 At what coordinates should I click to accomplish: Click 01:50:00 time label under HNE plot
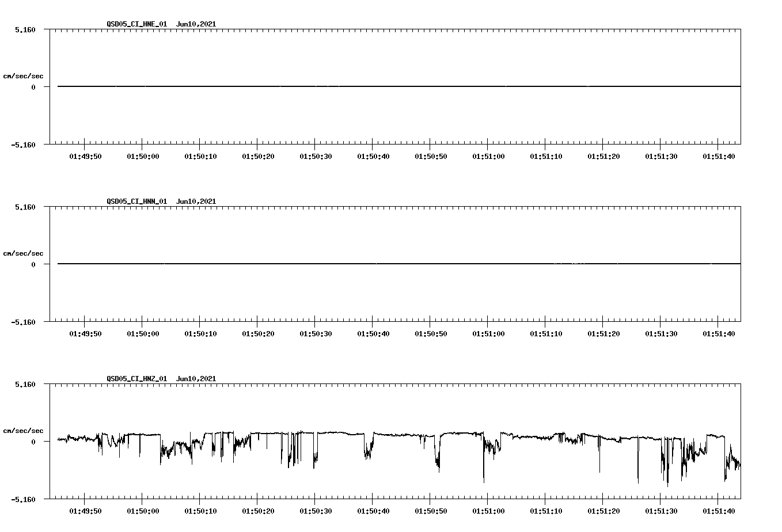click(143, 156)
